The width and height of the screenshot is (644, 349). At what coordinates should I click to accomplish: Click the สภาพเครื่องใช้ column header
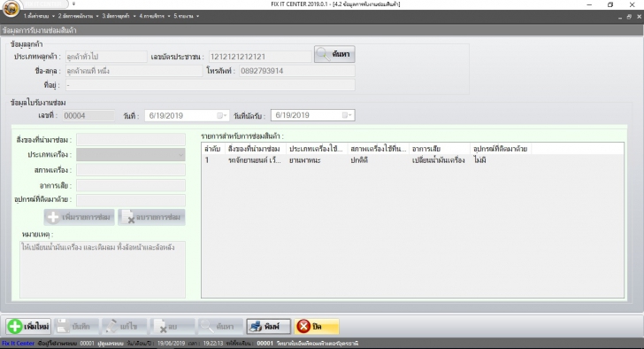[379, 149]
